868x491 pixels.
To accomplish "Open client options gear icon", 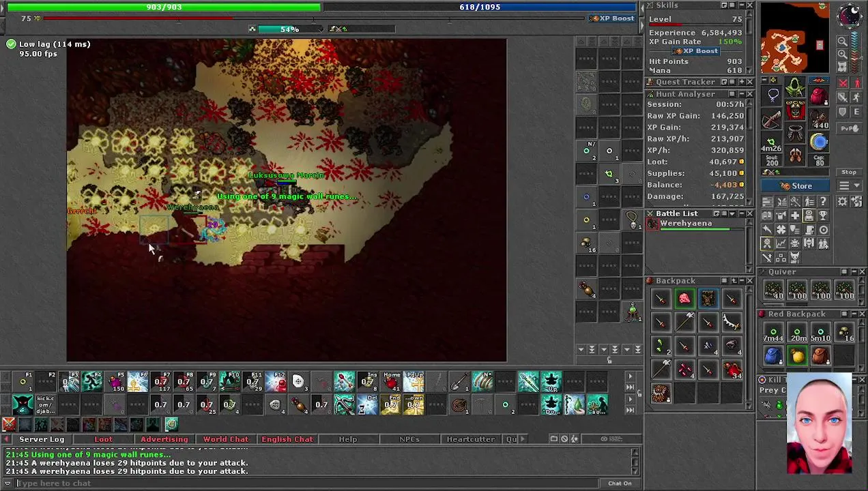I will click(x=843, y=201).
